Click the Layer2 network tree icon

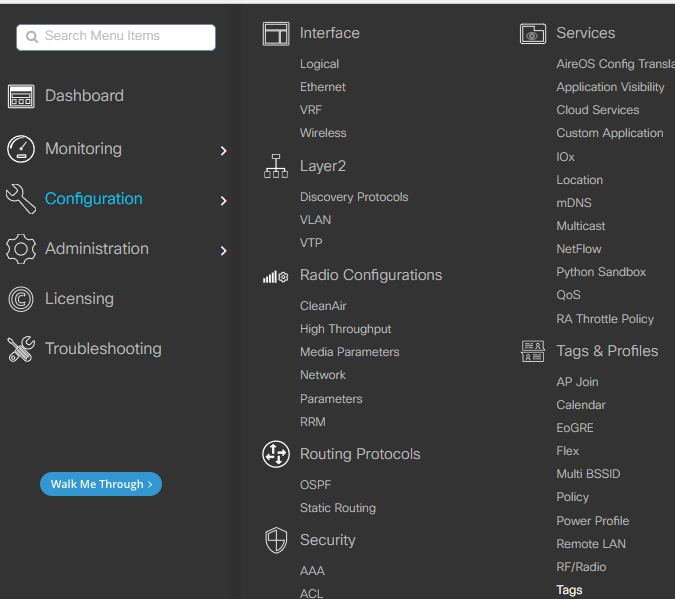pyautogui.click(x=276, y=166)
